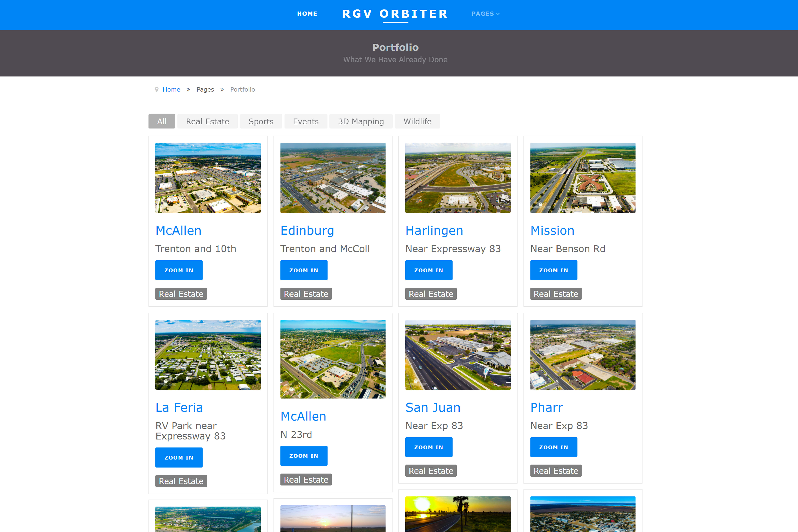Image resolution: width=798 pixels, height=532 pixels.
Task: Click Real Estate tag on Edinburg card
Action: (x=306, y=294)
